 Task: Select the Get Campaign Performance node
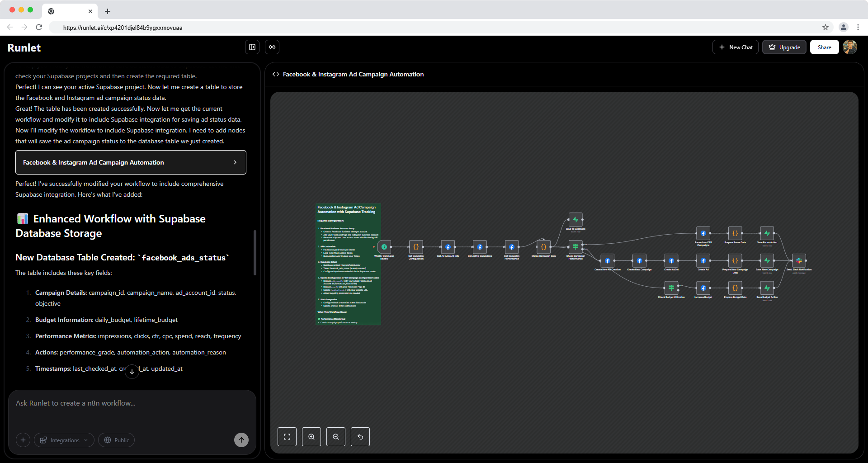coord(511,247)
